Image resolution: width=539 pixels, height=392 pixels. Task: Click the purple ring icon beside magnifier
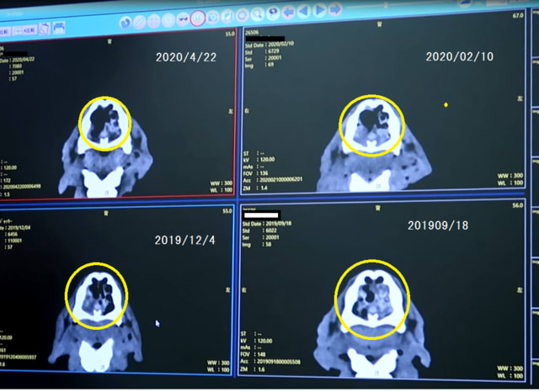tap(242, 15)
